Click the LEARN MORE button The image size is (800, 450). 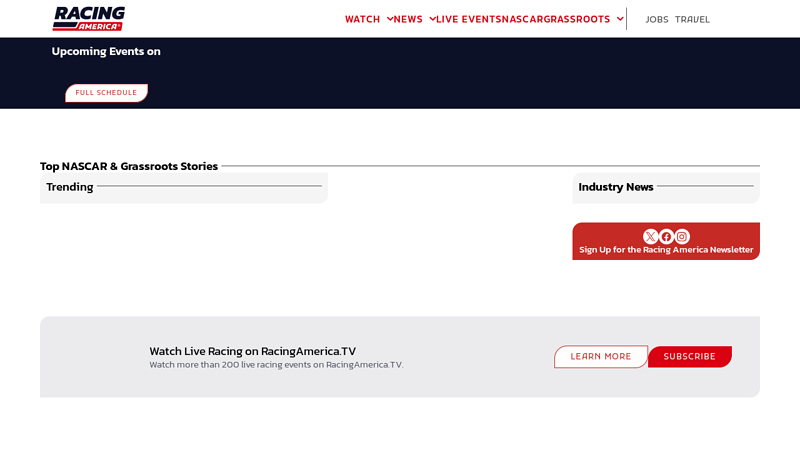(x=601, y=357)
